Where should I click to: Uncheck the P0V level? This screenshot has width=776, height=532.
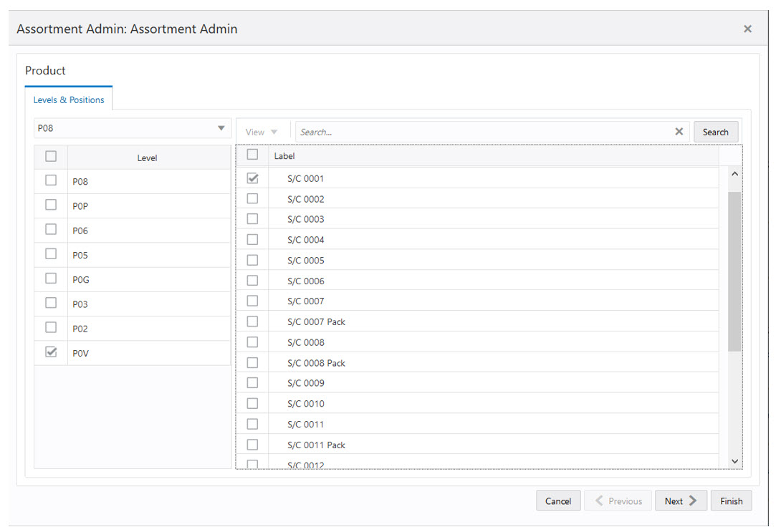tap(50, 351)
